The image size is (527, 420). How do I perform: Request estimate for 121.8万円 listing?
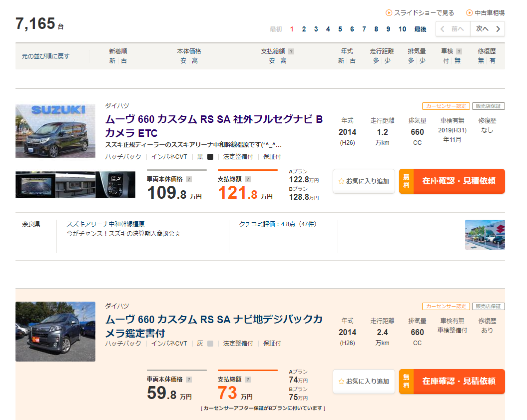point(452,181)
